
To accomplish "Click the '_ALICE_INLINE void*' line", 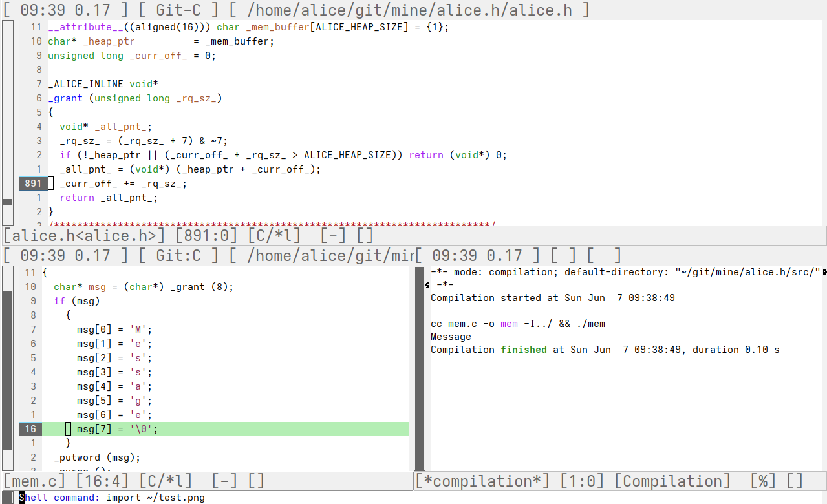I will (x=103, y=84).
